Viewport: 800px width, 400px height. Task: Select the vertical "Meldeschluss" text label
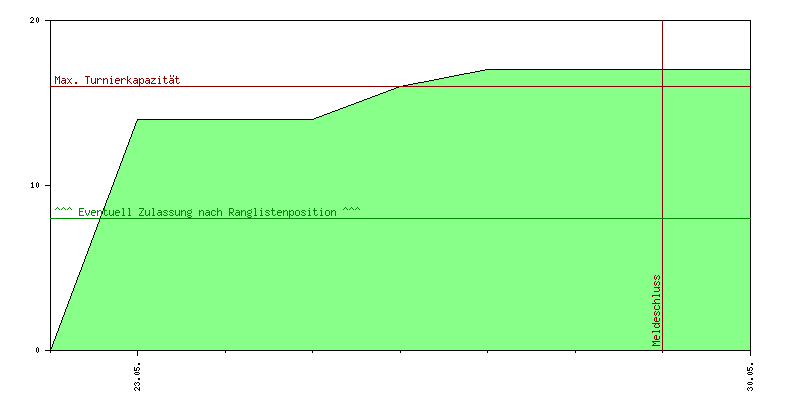pyautogui.click(x=656, y=310)
